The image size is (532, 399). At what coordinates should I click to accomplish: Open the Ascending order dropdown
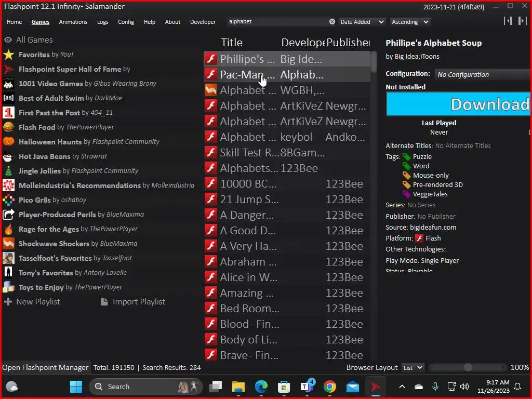click(x=410, y=22)
